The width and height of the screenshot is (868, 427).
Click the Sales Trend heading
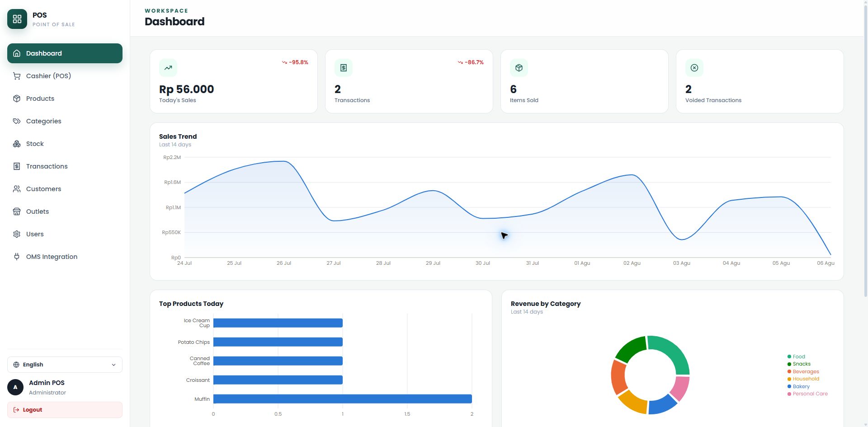[178, 136]
